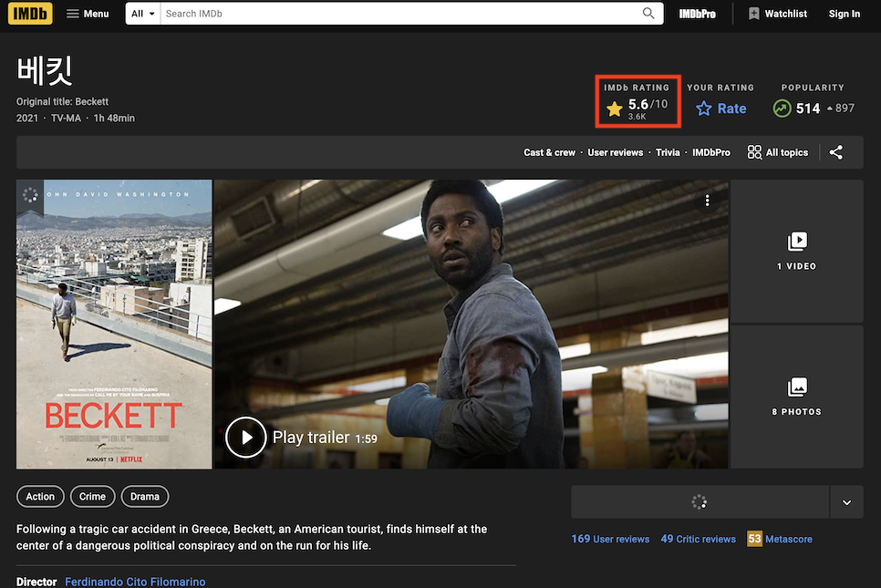Open Cast & crew link
881x588 pixels.
(550, 152)
